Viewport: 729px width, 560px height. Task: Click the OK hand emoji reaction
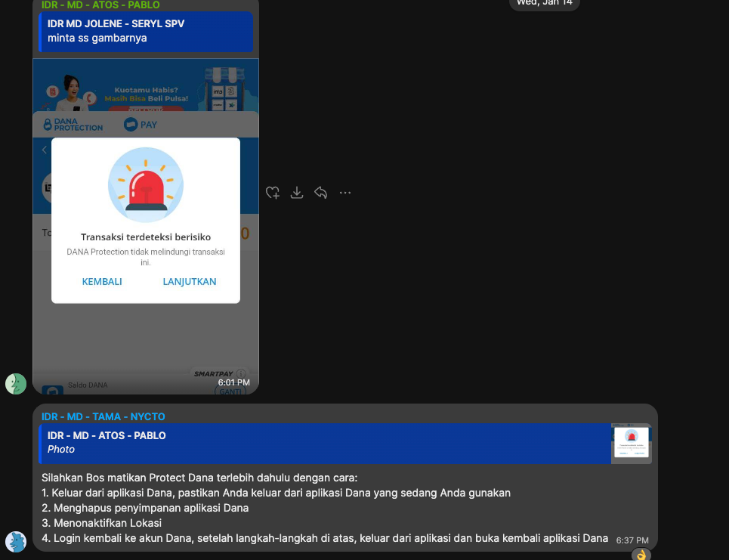(641, 555)
